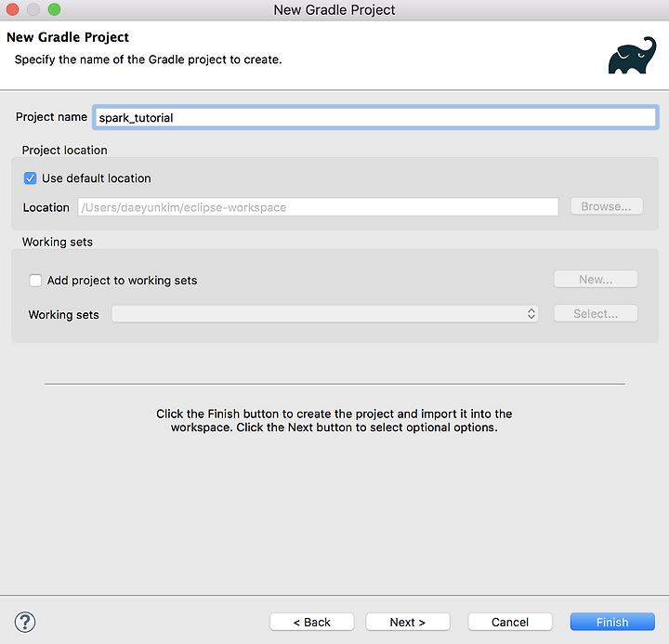Screen dimensions: 669x644
Task: Click the Working sets combo box arrows
Action: point(531,314)
